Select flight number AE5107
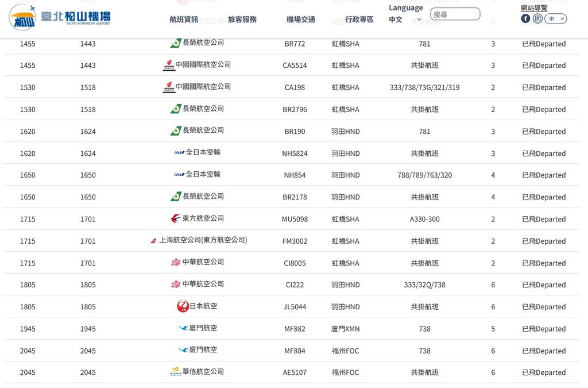 295,373
